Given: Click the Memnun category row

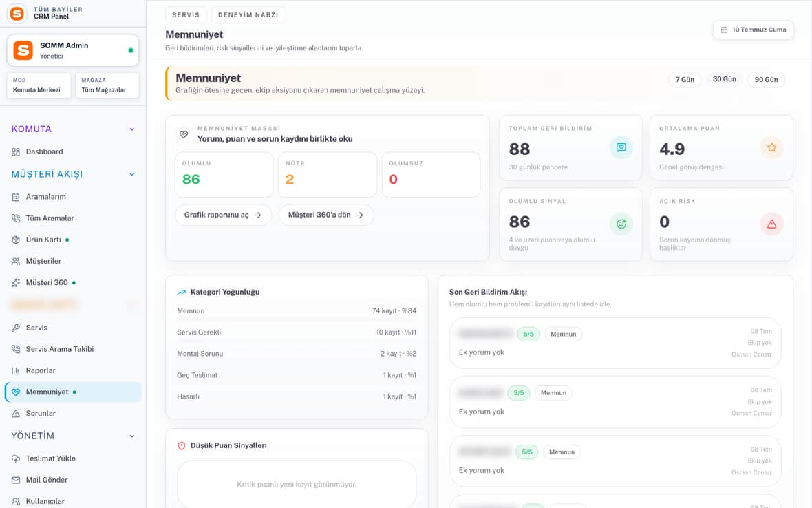Looking at the screenshot, I should tap(297, 310).
